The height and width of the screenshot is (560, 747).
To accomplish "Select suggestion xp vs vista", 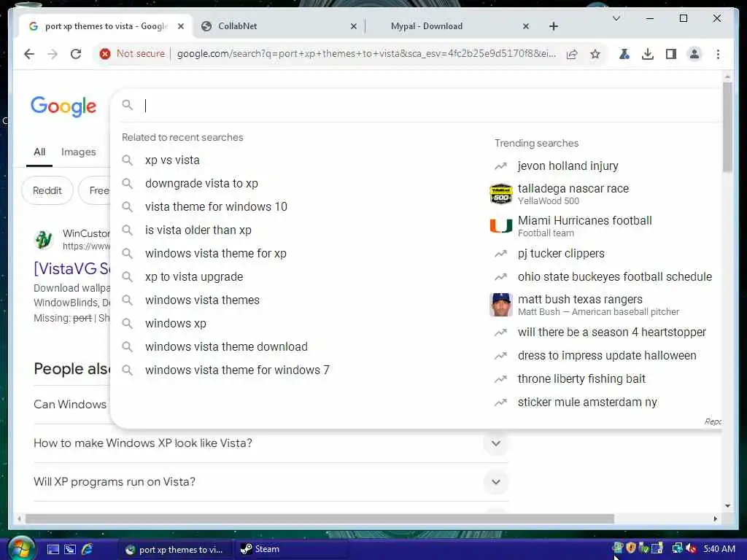I will click(x=172, y=160).
